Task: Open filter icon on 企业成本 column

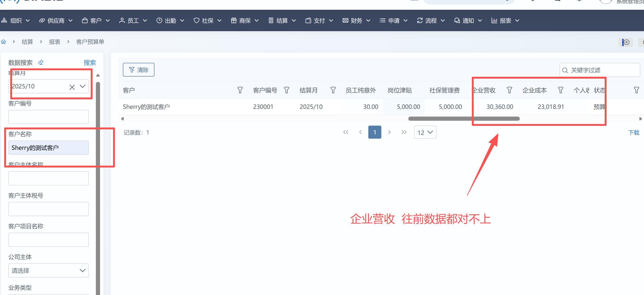Action: [560, 90]
